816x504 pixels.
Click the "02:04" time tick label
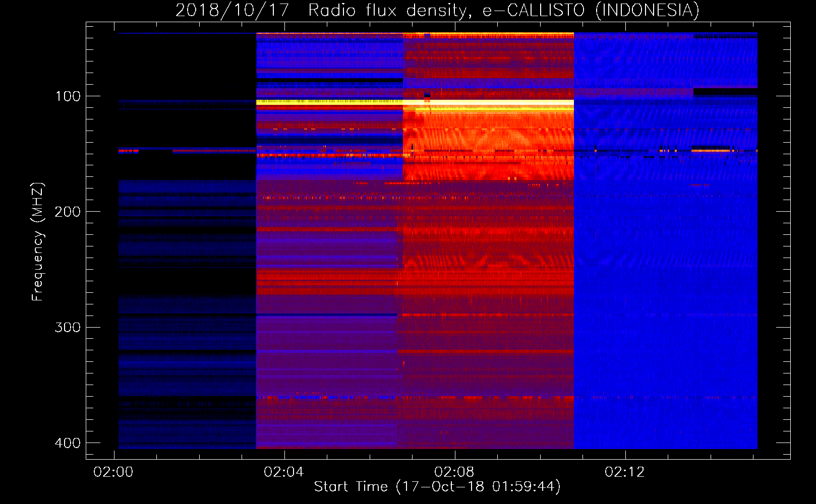[x=284, y=472]
